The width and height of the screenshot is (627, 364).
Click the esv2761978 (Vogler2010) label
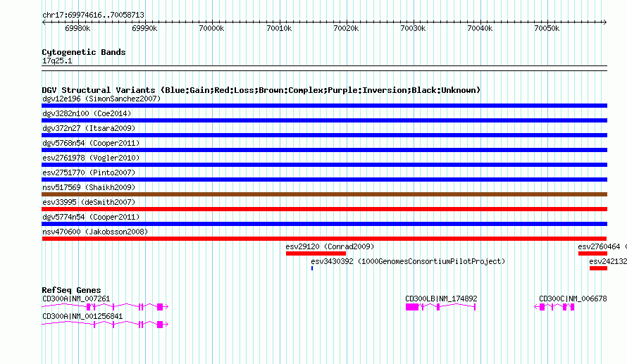[x=91, y=158]
